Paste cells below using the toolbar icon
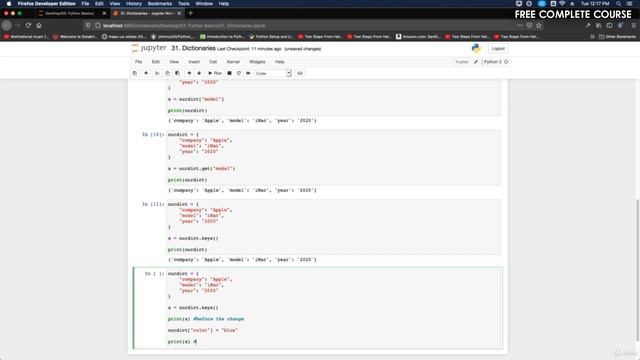This screenshot has width=640, height=360. pyautogui.click(x=177, y=73)
